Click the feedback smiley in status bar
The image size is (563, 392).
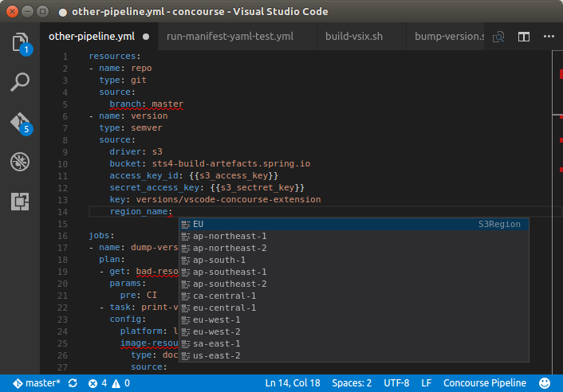545,383
